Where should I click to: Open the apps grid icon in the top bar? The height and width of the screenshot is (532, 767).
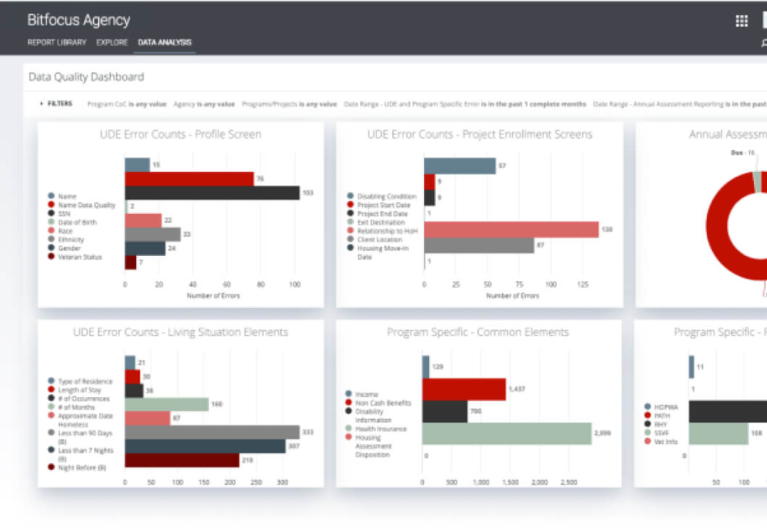tap(741, 20)
